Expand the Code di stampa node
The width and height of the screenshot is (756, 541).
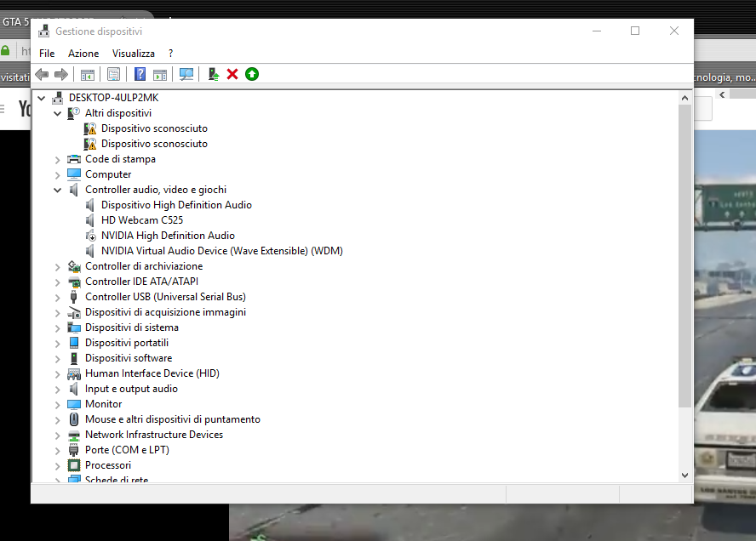click(x=57, y=160)
